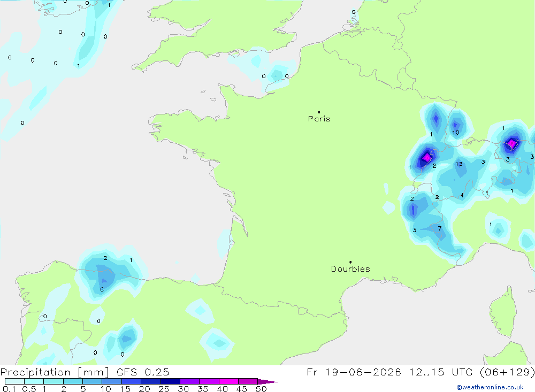Click the map value '7' near the Alps
Screen dimensions: 535x392
tap(439, 228)
